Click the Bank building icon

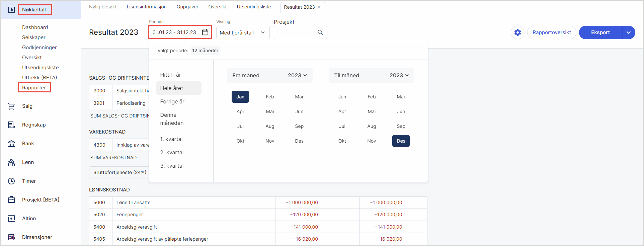(11, 144)
